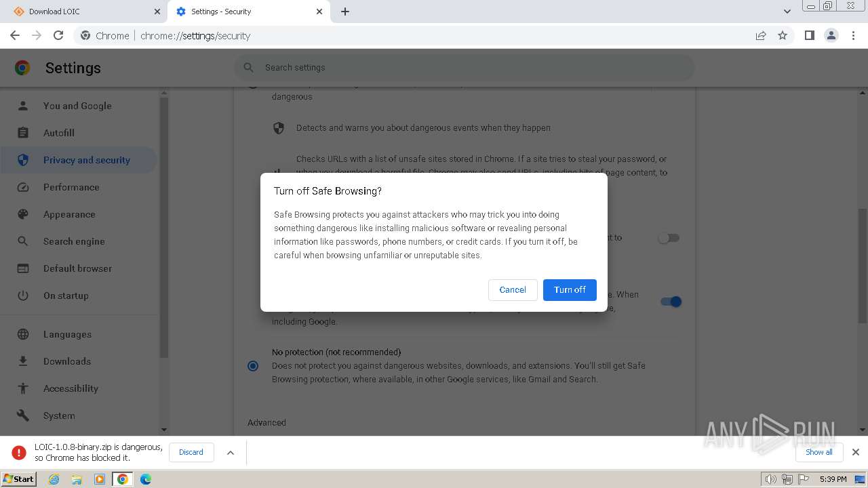Click the Action Center flag icon
The height and width of the screenshot is (488, 868).
point(803,479)
